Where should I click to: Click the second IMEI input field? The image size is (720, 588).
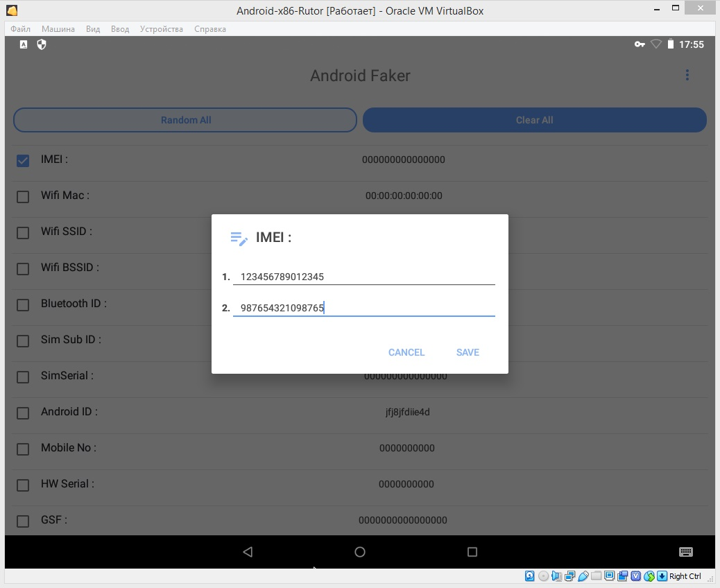(363, 308)
